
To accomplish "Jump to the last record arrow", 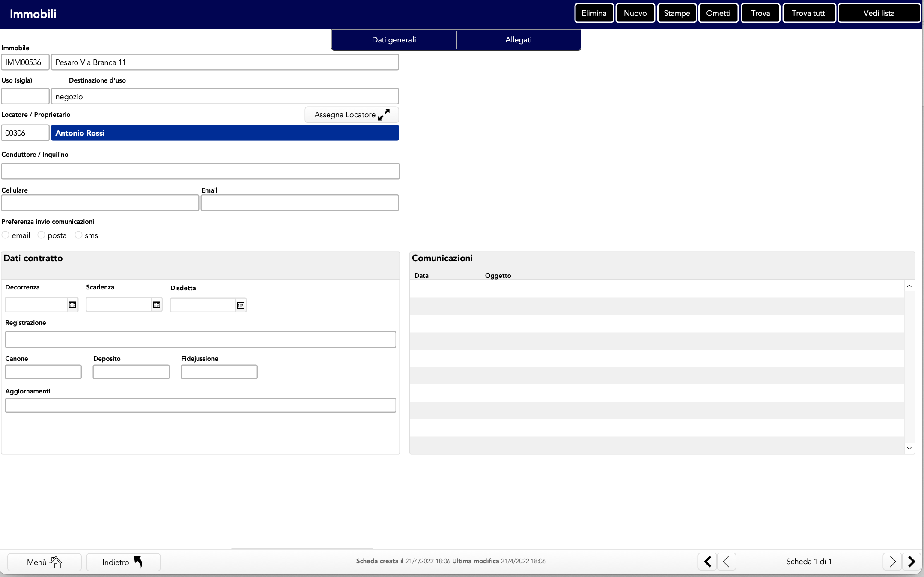I will 912,561.
